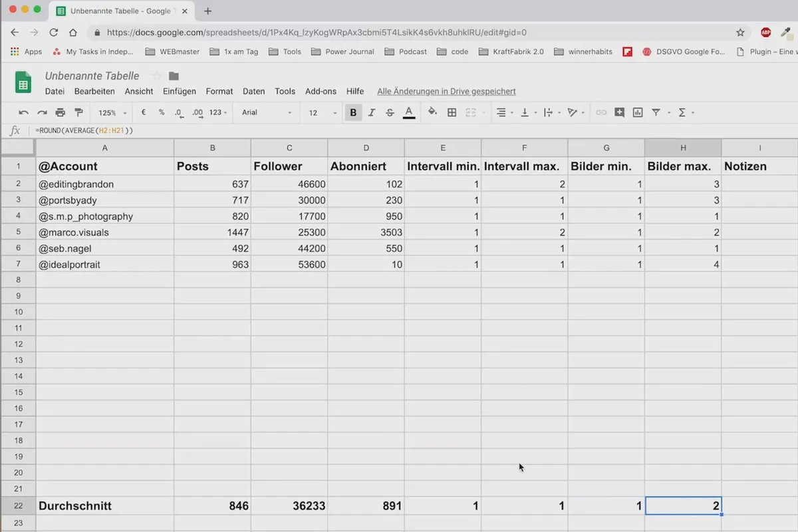Select row 22 header
The image size is (798, 532).
18,506
